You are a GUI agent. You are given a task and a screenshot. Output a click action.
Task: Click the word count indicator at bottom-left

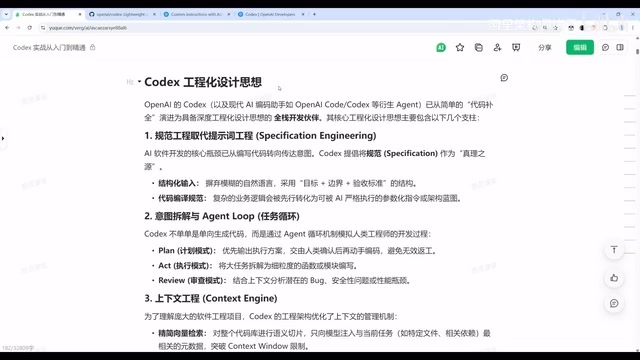tap(18, 348)
